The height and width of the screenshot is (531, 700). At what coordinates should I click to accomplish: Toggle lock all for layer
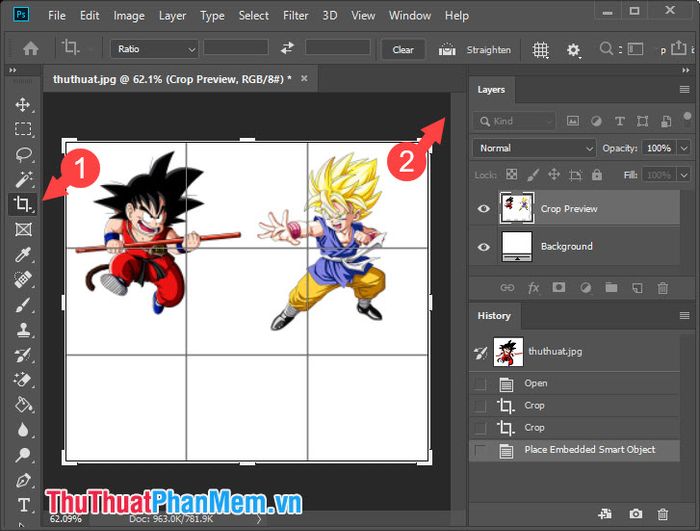click(597, 175)
